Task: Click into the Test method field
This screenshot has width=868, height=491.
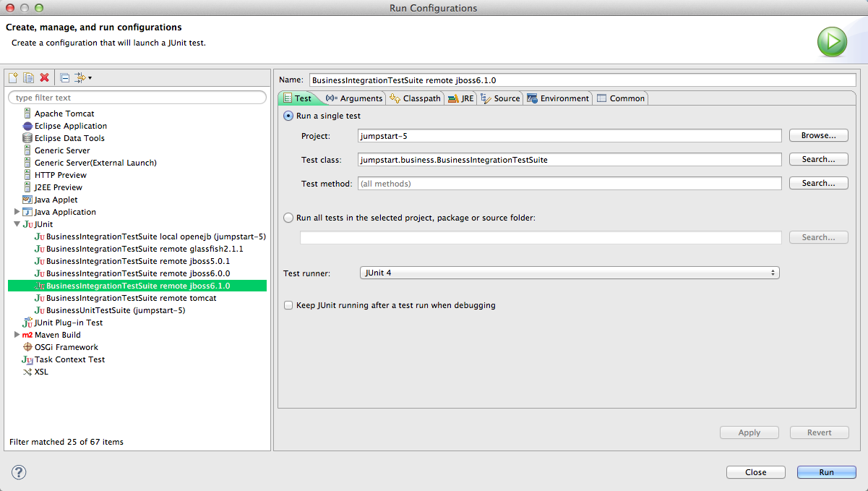Action: (570, 184)
